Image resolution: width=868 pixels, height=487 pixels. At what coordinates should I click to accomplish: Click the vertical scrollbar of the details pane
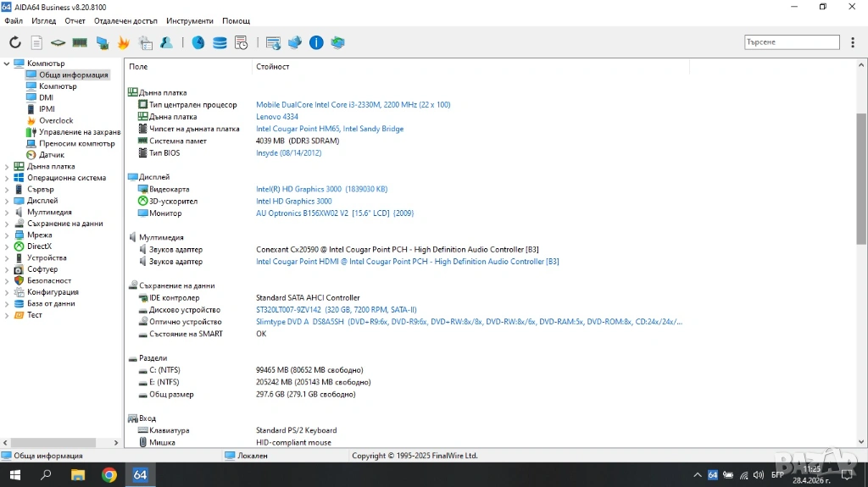coord(861,169)
